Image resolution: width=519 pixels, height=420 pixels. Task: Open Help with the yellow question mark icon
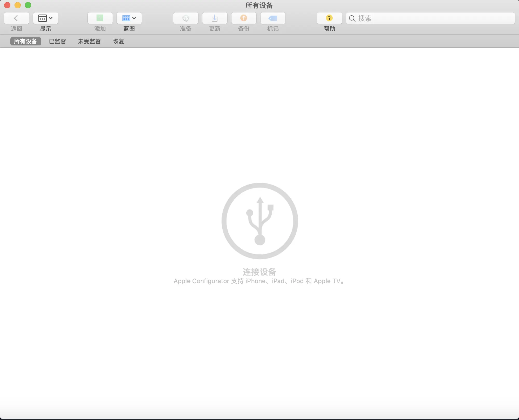[x=329, y=18]
